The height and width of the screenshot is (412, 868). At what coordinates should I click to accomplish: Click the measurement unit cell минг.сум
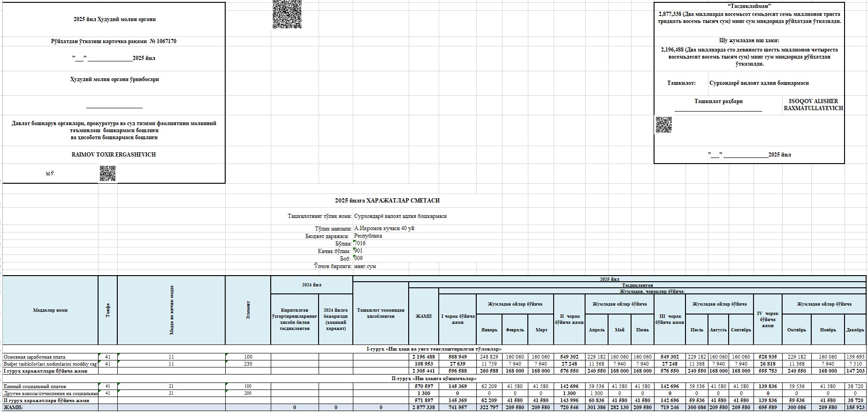[365, 266]
